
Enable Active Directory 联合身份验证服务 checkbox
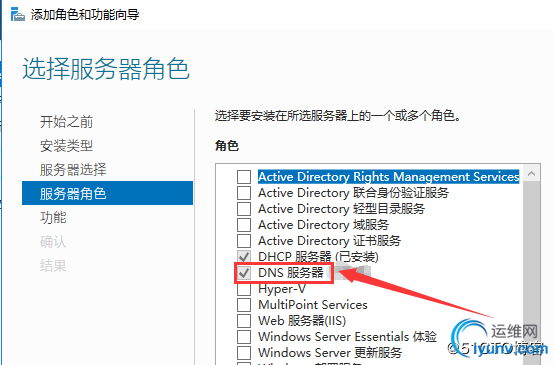(244, 193)
